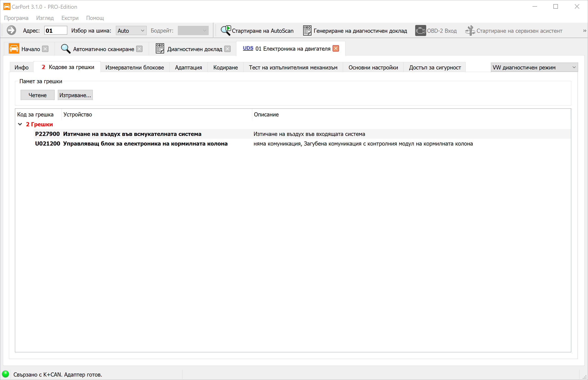
Task: Open OBD-2 Вход engine icon
Action: point(420,31)
